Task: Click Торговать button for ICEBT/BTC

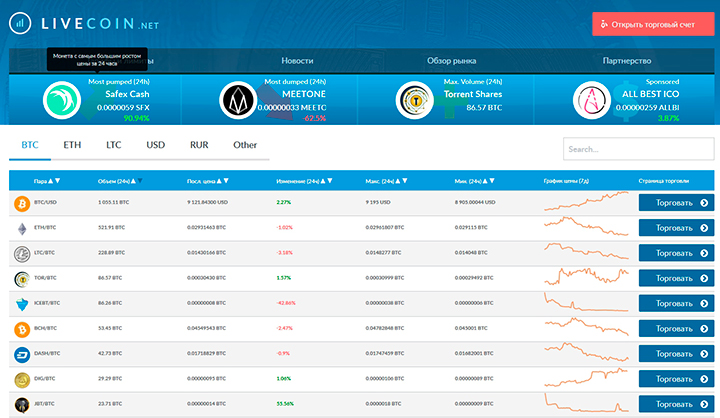Action: 676,304
